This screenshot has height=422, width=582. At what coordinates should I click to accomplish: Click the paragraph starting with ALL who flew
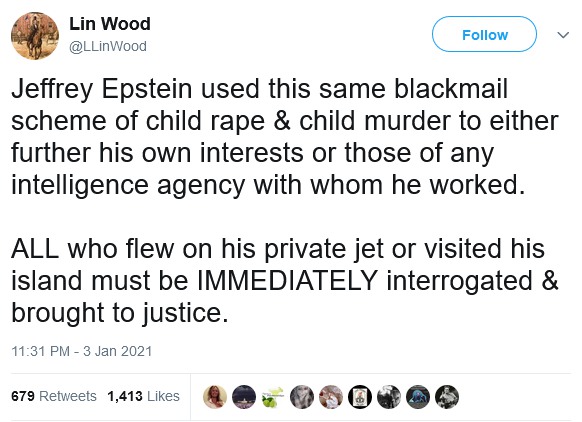(285, 281)
